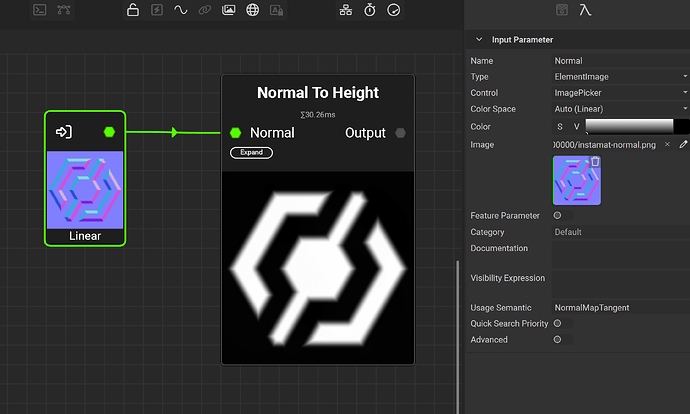
Task: Click the globe icon in top toolbar
Action: point(253,10)
